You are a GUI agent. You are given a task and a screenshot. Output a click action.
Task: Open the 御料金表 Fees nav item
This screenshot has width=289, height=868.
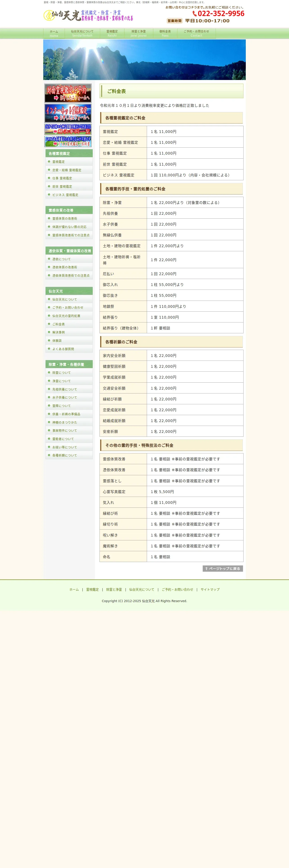(165, 33)
